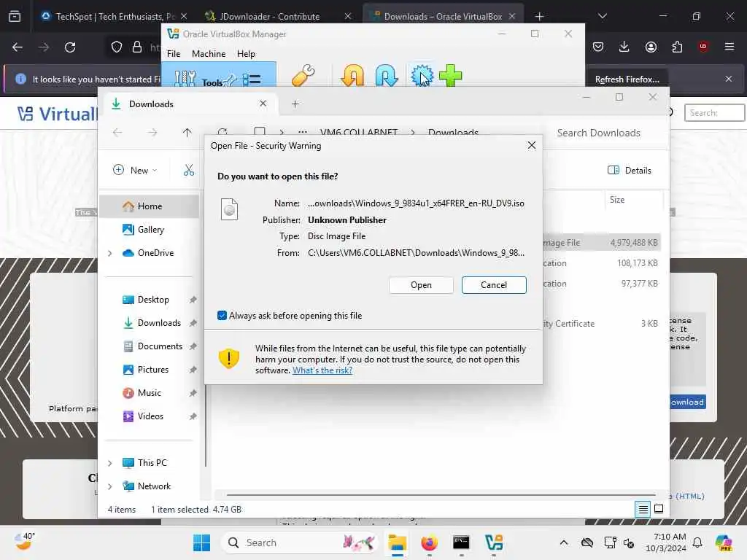Image resolution: width=747 pixels, height=560 pixels.
Task: Click the taskbar Search box
Action: pos(300,542)
